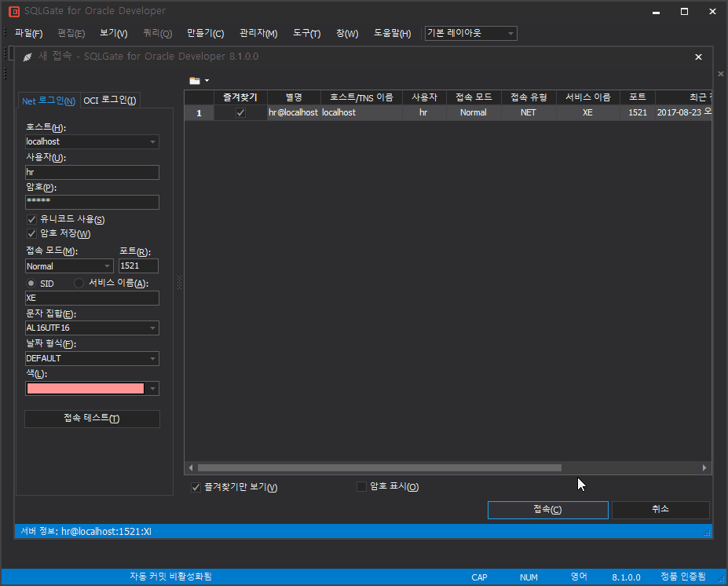Minimize the SQLGate main window
Viewport: 728px width, 586px height.
(656, 12)
